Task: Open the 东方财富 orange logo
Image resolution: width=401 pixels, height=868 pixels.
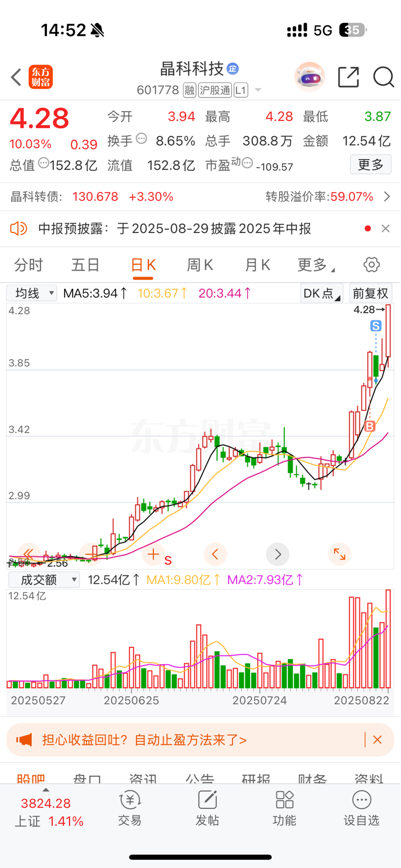Action: point(41,77)
